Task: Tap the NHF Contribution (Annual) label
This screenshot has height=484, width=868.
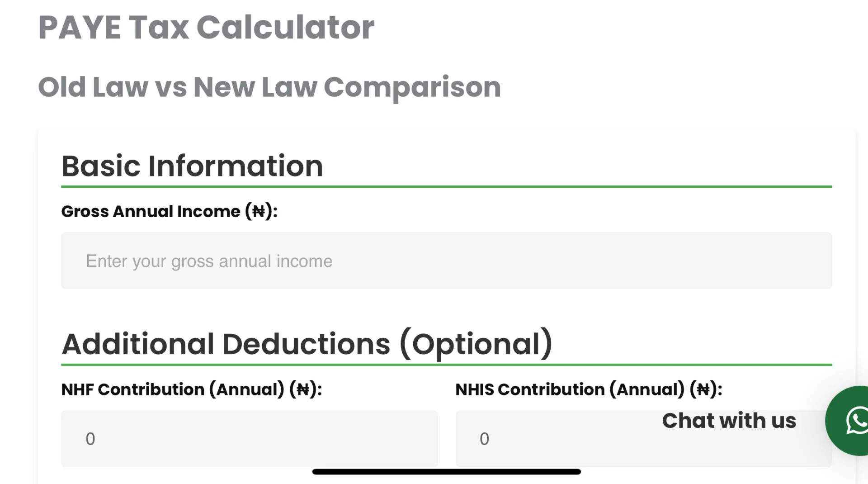Action: (191, 389)
